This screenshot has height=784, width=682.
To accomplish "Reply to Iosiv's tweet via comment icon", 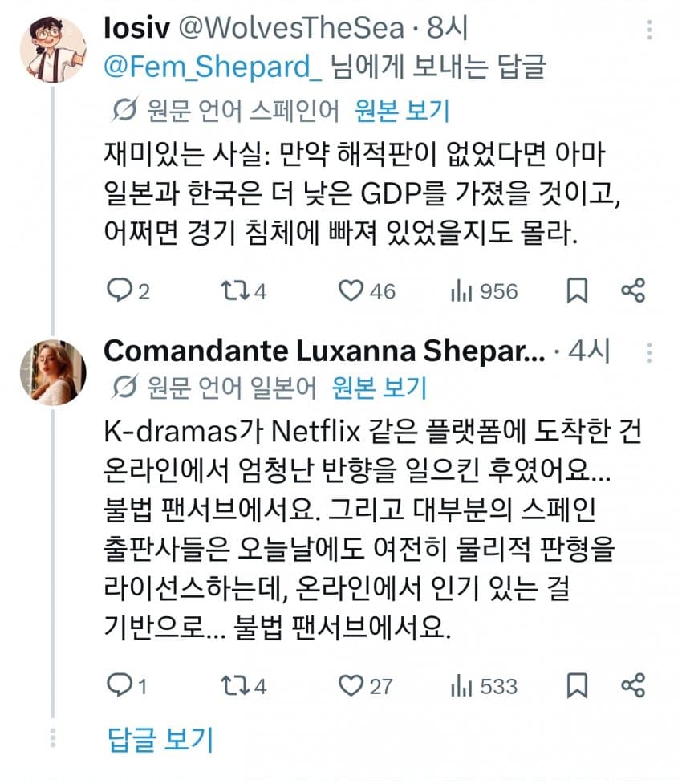I will 120,291.
